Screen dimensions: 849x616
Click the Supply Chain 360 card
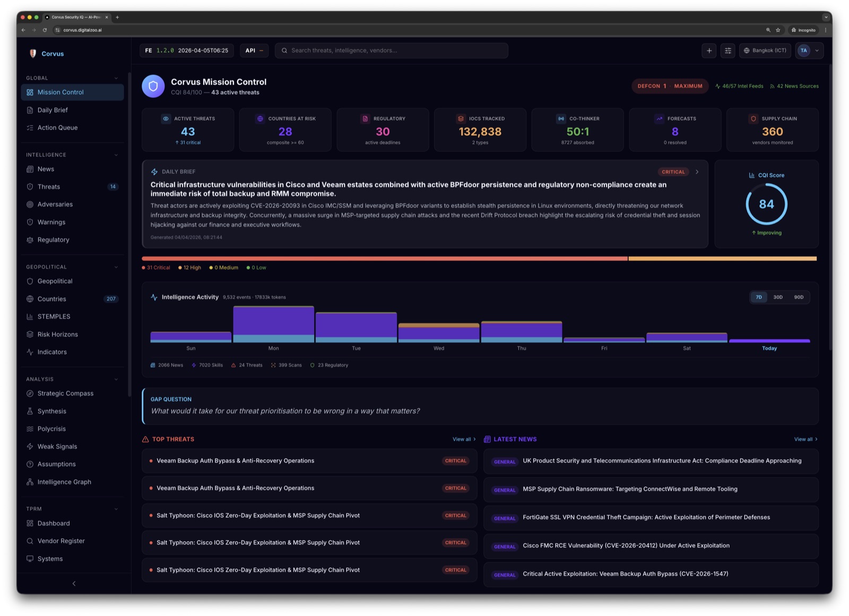pos(773,130)
